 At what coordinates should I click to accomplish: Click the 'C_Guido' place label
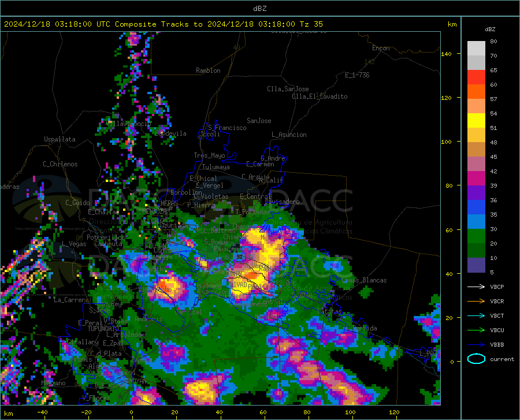pos(77,203)
